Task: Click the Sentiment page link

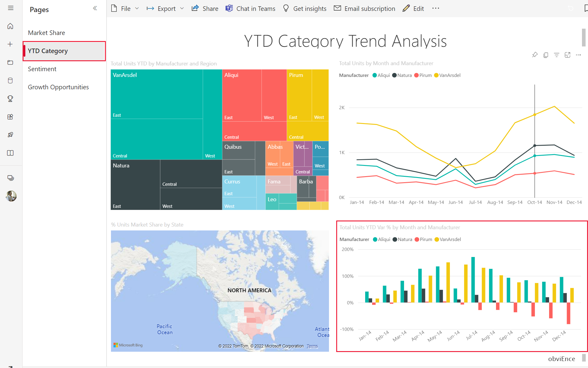Action: 42,69
